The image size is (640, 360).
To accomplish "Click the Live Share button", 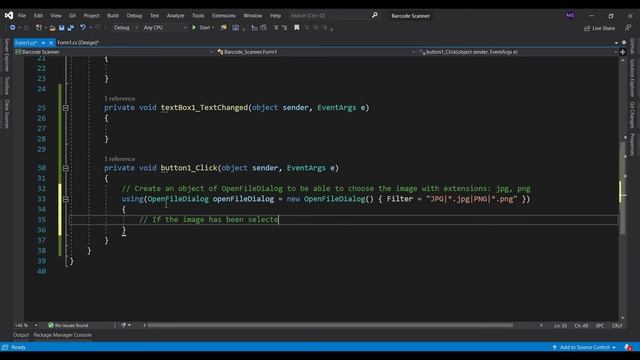I will click(x=599, y=28).
